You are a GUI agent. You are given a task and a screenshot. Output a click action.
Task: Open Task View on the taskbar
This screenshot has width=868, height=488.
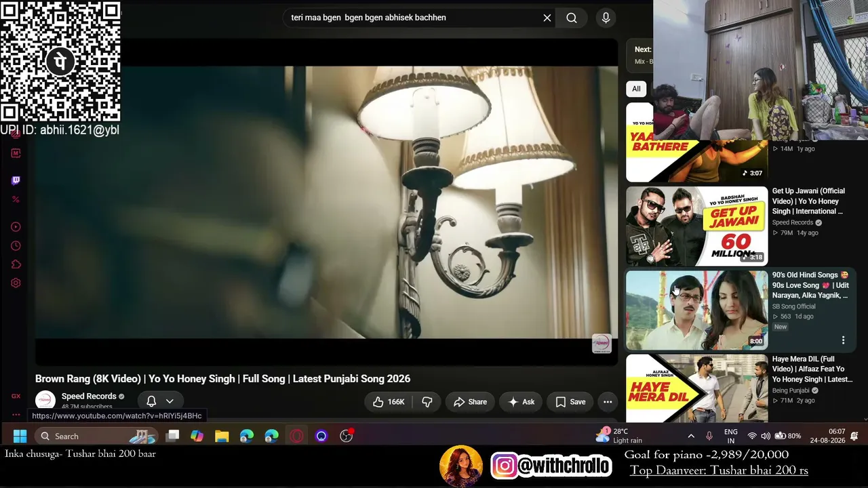(173, 436)
